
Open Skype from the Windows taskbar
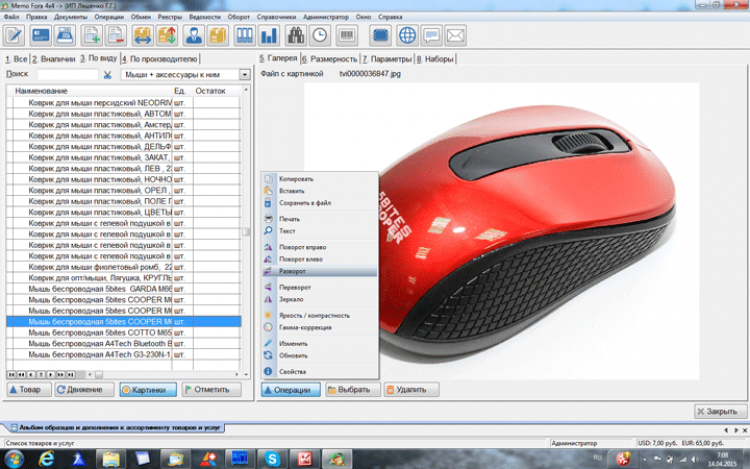[273, 457]
